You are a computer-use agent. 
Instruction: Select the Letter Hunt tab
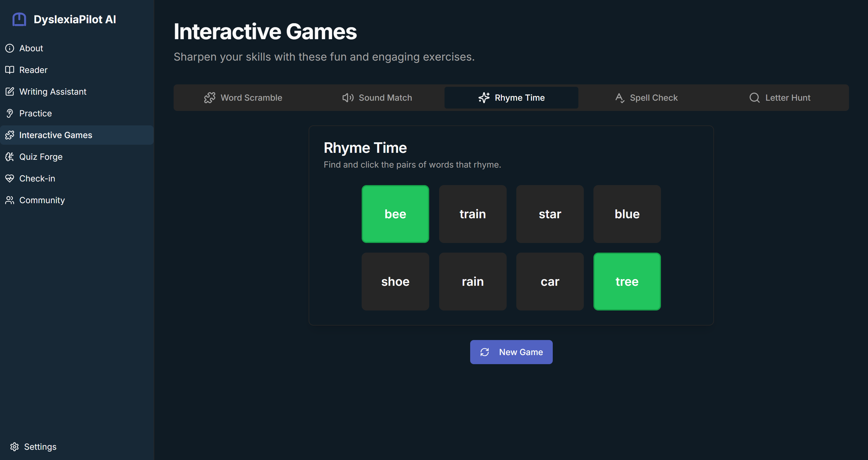[780, 98]
